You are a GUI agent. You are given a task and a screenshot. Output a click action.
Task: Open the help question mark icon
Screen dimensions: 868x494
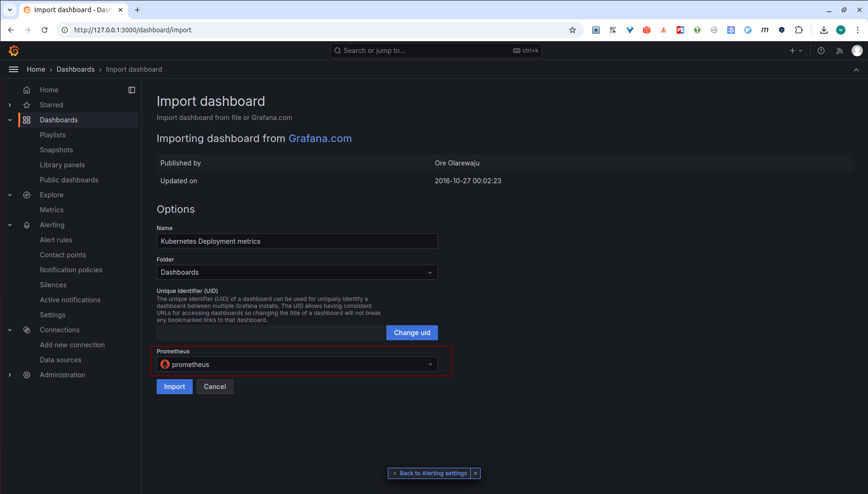coord(821,51)
